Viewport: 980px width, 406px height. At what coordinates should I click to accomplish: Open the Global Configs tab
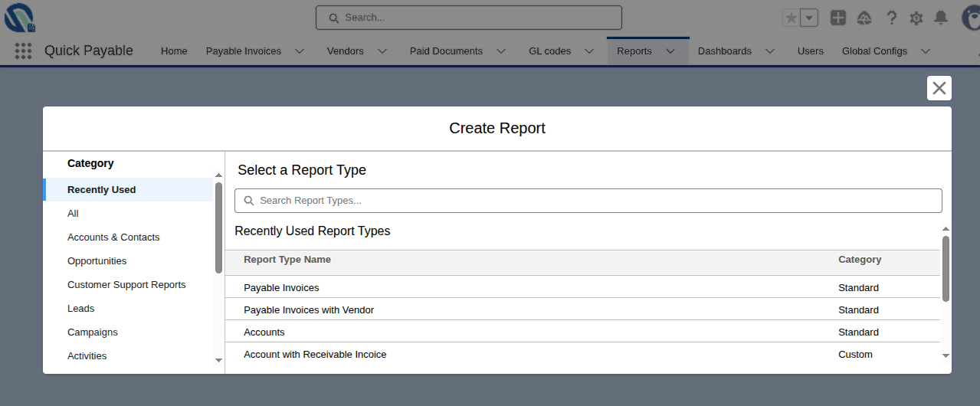[874, 51]
